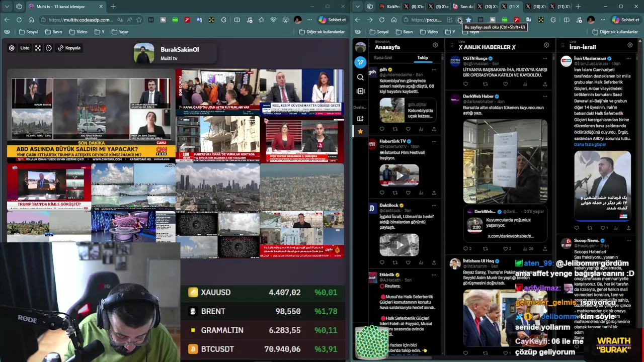Click the Kopyala link-copy button

coord(69,48)
